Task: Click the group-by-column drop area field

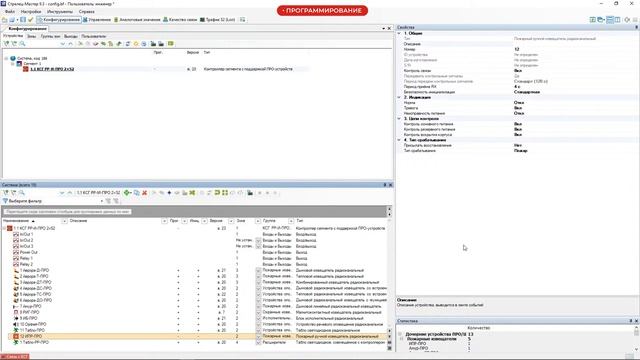Action: pyautogui.click(x=68, y=211)
